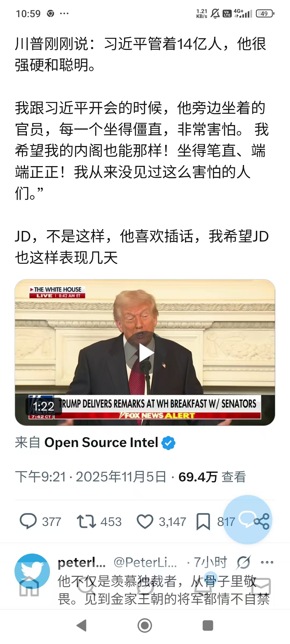290x644 pixels.
Task: Tap the 1:22 video duration label
Action: tap(44, 406)
